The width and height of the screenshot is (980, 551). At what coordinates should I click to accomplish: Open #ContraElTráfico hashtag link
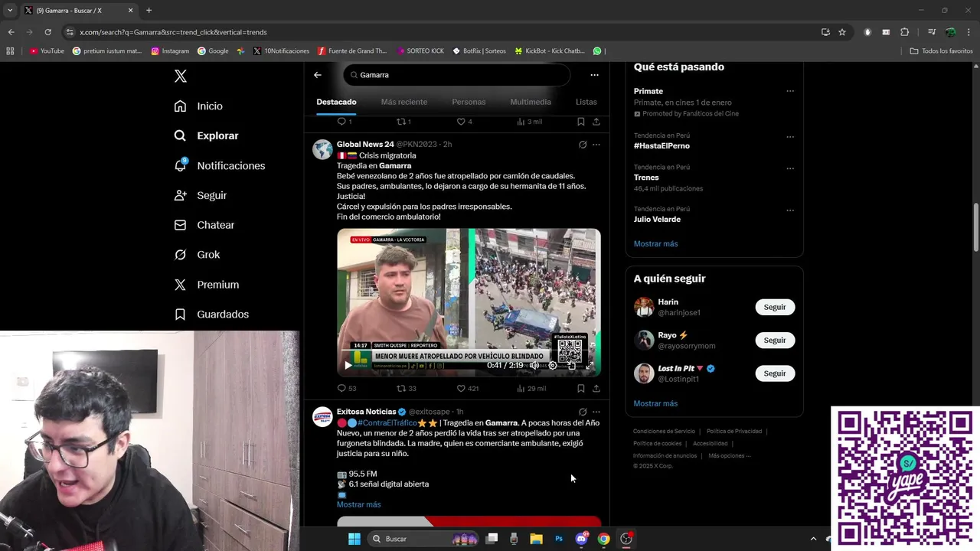[x=387, y=422]
